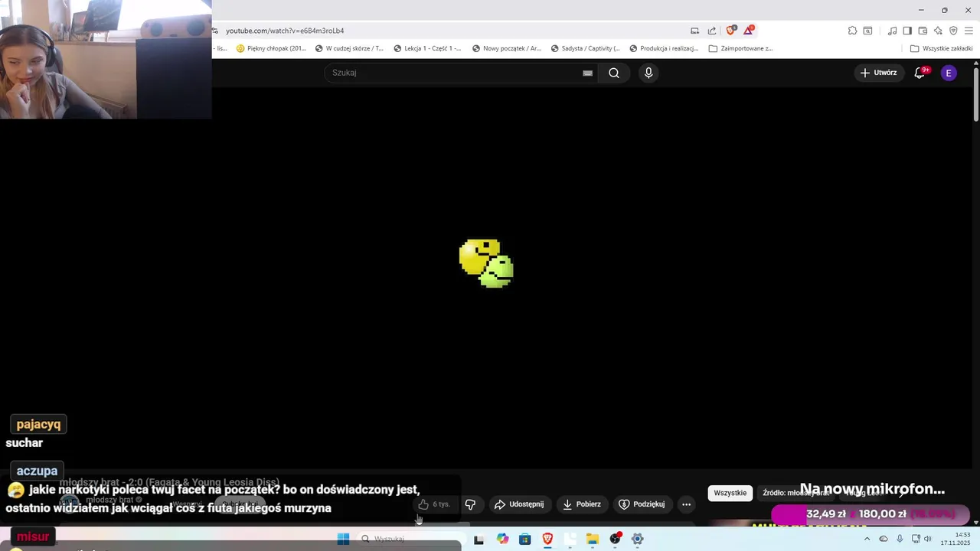
Task: Open Microsoft Store from the taskbar
Action: (x=524, y=539)
